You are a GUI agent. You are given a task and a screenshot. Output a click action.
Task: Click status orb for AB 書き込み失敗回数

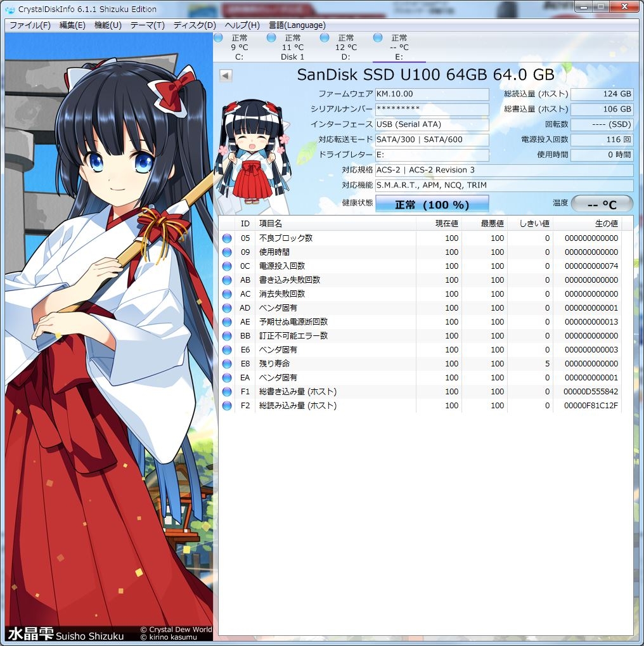click(227, 280)
